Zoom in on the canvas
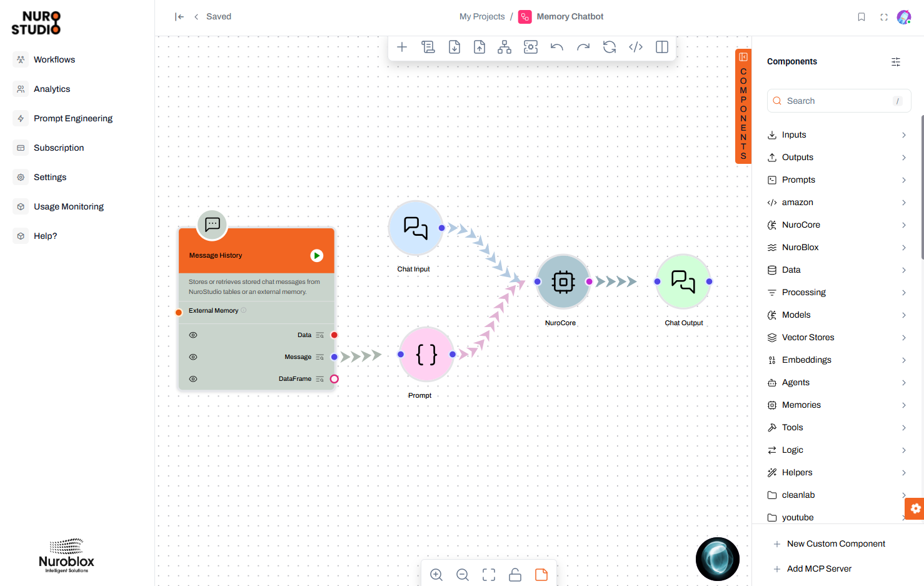The height and width of the screenshot is (586, 924). click(x=436, y=575)
